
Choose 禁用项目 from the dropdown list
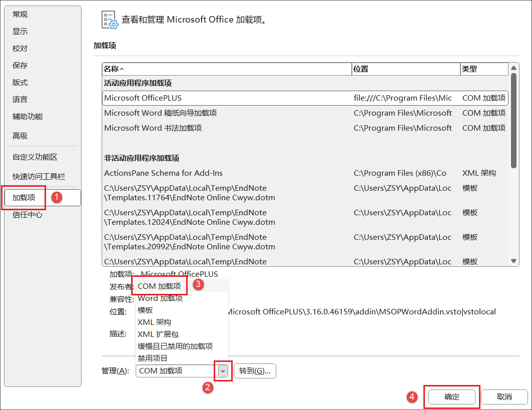tap(182, 358)
